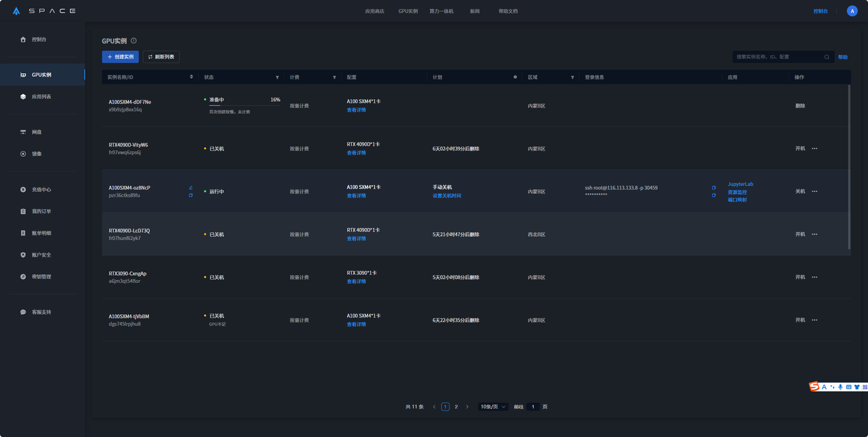
Task: Open JupyterLab for the running A100SXM4 instance
Action: point(741,184)
